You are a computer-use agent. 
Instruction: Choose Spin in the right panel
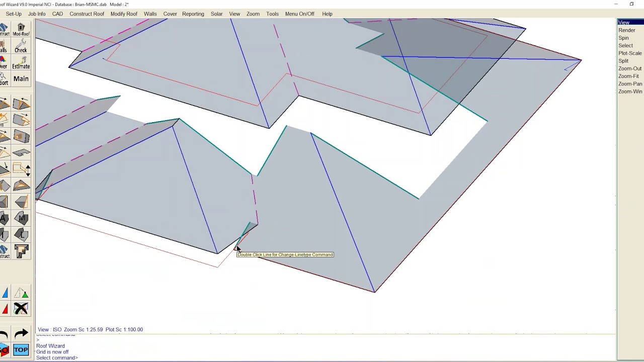coord(623,38)
